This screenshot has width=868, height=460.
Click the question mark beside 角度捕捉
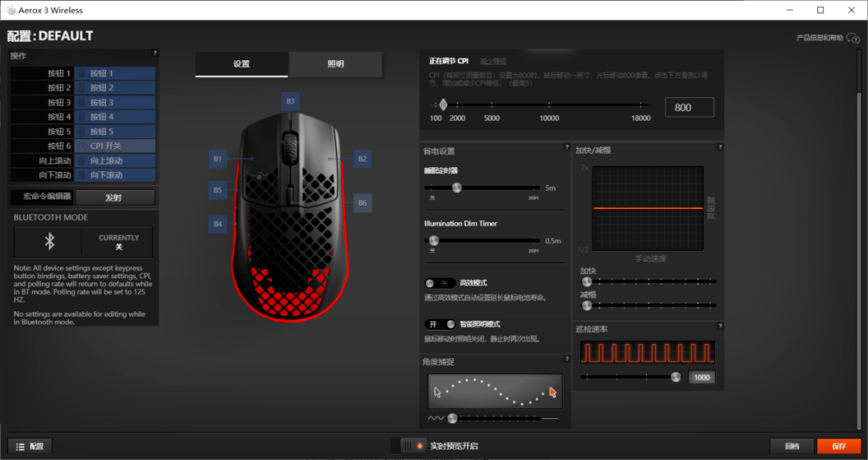coord(567,359)
